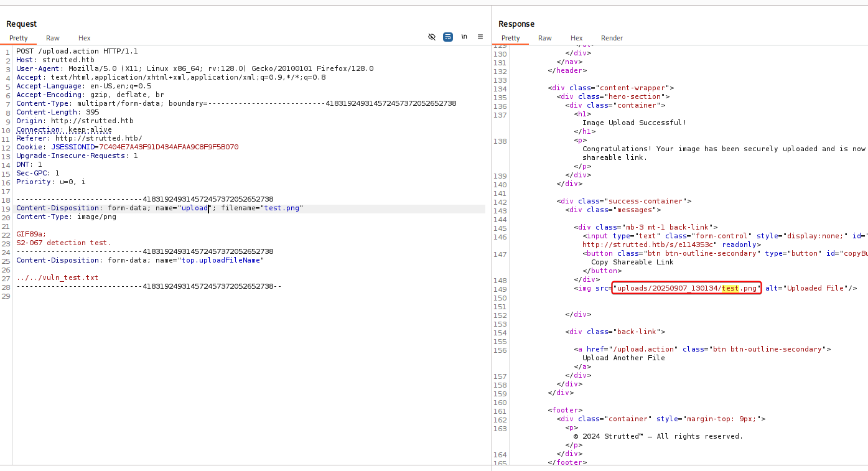This screenshot has width=868, height=471.
Task: Click the </nav> tag on line 131
Action: [x=569, y=62]
